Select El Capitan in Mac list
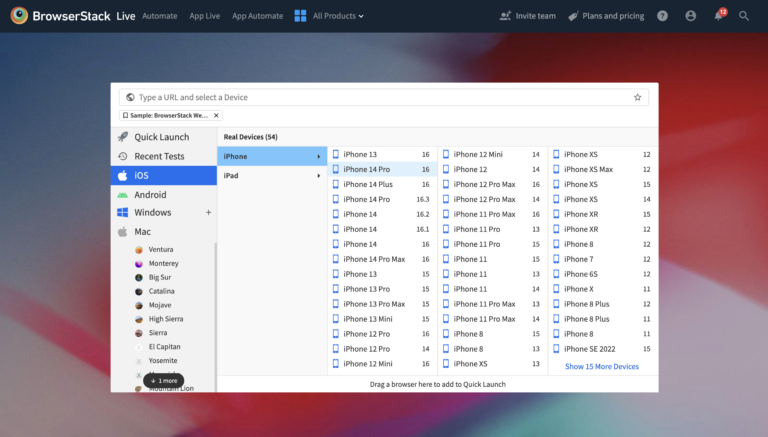768x437 pixels. [165, 346]
